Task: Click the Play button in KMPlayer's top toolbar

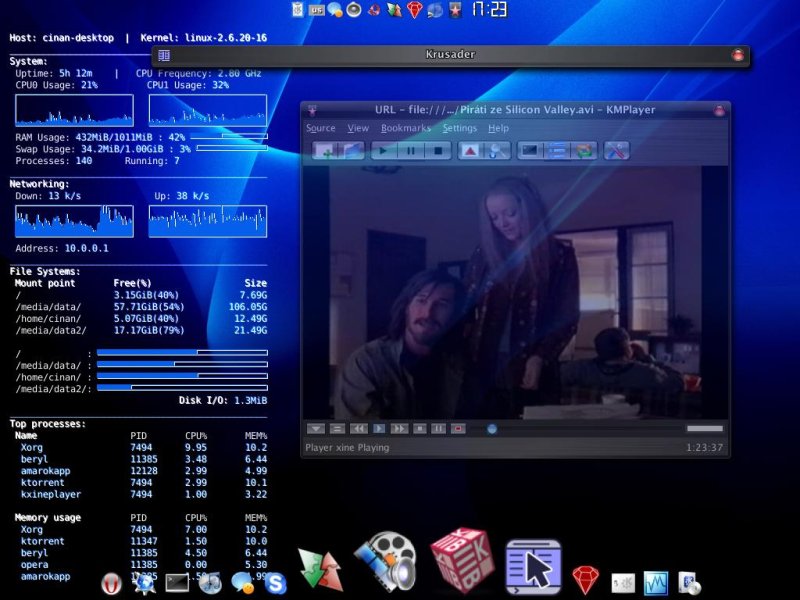Action: coord(383,151)
